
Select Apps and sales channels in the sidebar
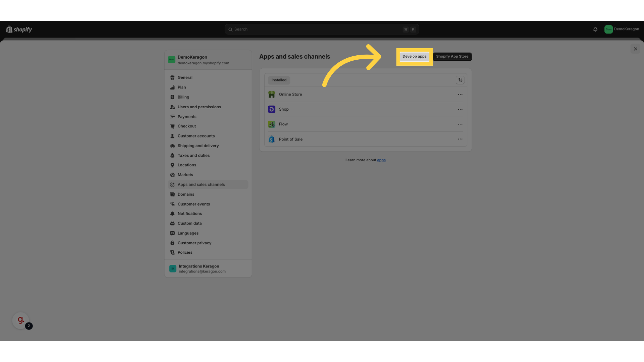coord(208,185)
